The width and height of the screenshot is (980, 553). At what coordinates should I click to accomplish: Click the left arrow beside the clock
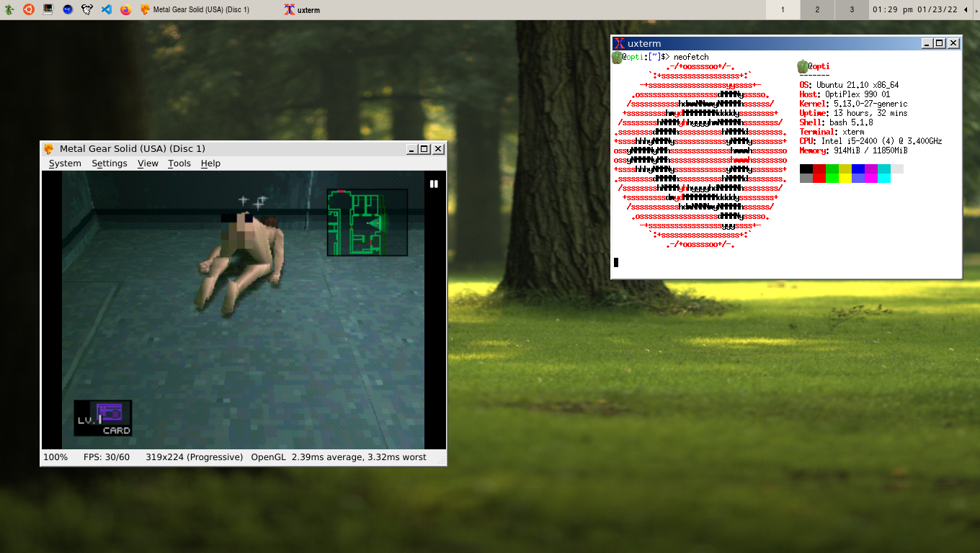tap(966, 9)
